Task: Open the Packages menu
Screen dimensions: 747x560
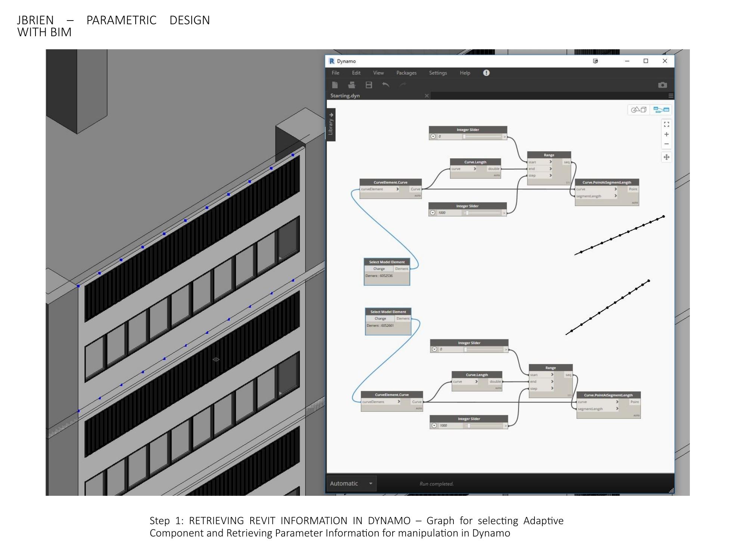Action: (406, 73)
